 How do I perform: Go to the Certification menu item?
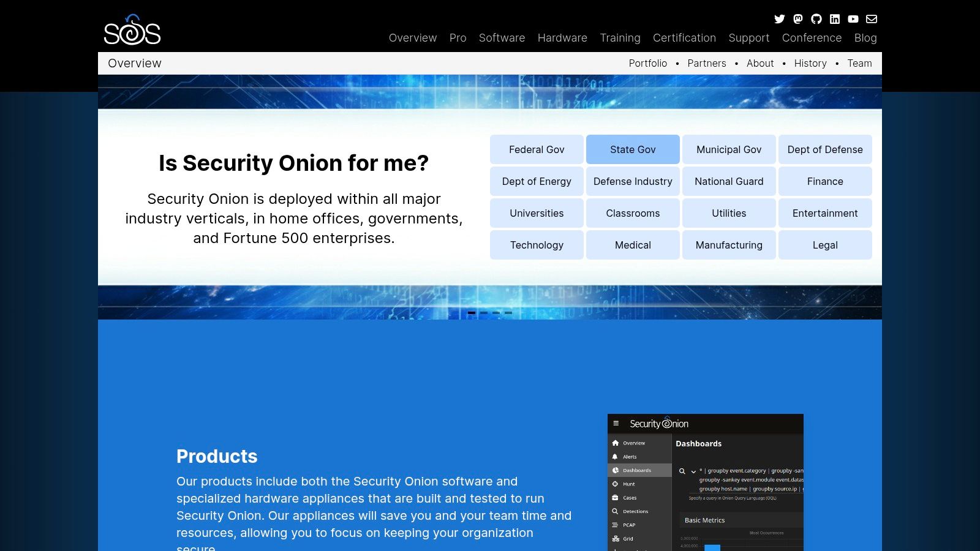pyautogui.click(x=684, y=38)
